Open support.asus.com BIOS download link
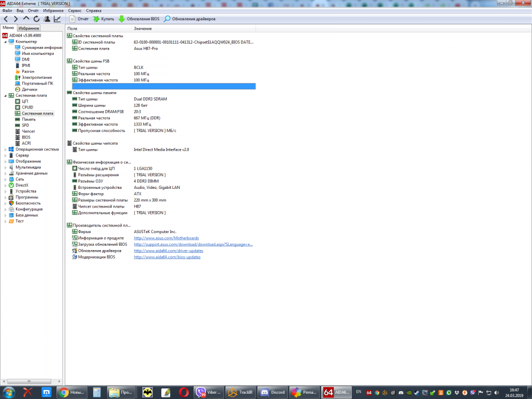Screen dimensions: 532x399 click(193, 244)
